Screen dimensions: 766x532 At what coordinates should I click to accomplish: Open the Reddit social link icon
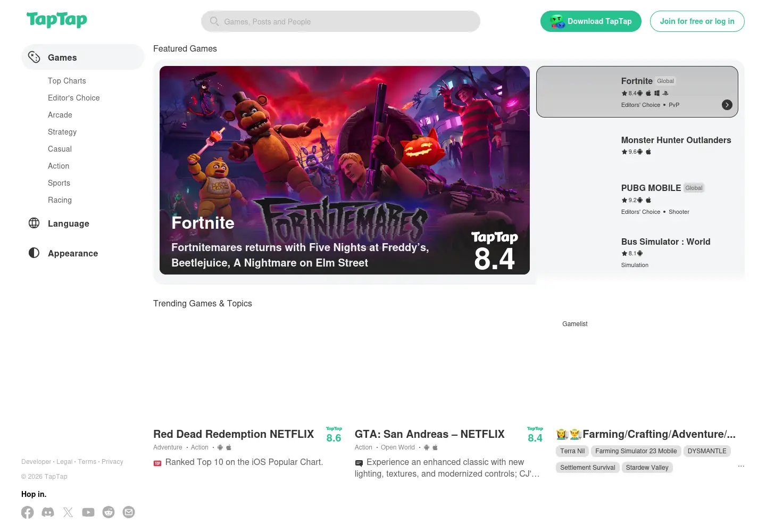click(x=109, y=512)
